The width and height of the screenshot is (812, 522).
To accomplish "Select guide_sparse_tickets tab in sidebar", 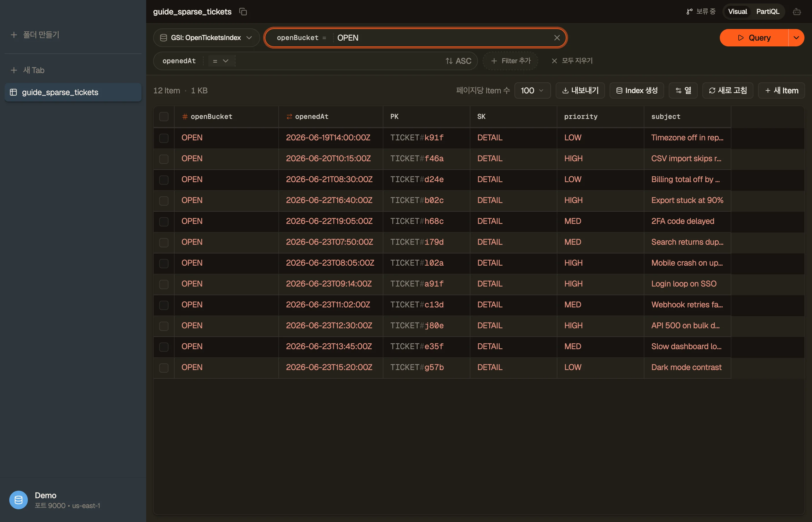I will [x=73, y=92].
